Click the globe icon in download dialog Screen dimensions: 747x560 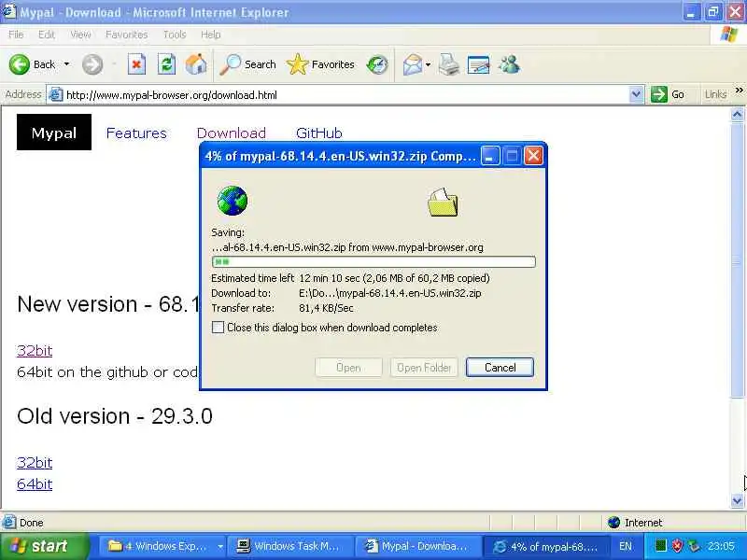pyautogui.click(x=232, y=201)
